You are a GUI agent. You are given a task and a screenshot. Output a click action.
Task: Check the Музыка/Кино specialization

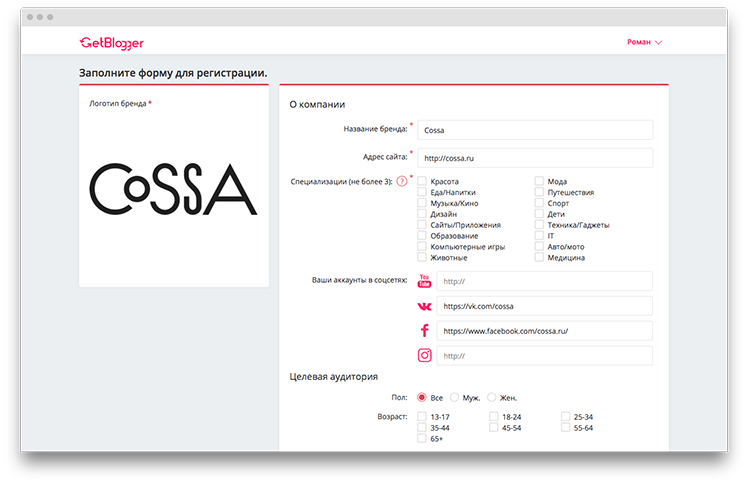point(422,203)
